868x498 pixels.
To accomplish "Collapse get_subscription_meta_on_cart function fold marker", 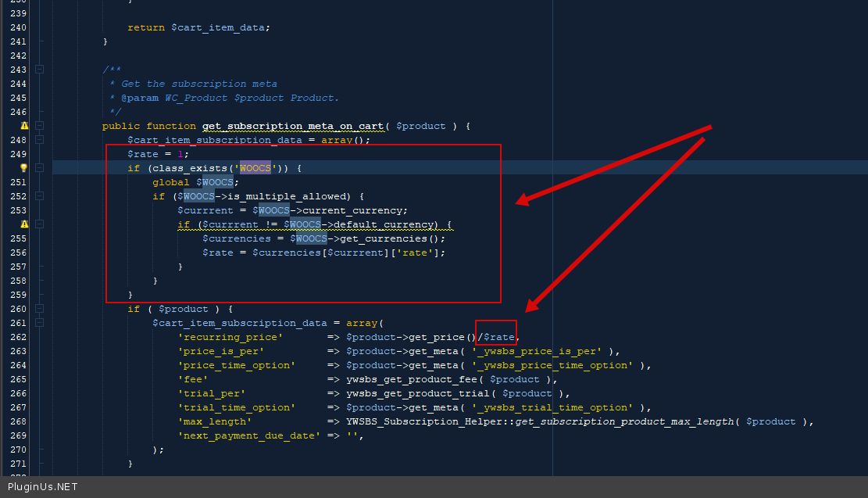I will 40,126.
